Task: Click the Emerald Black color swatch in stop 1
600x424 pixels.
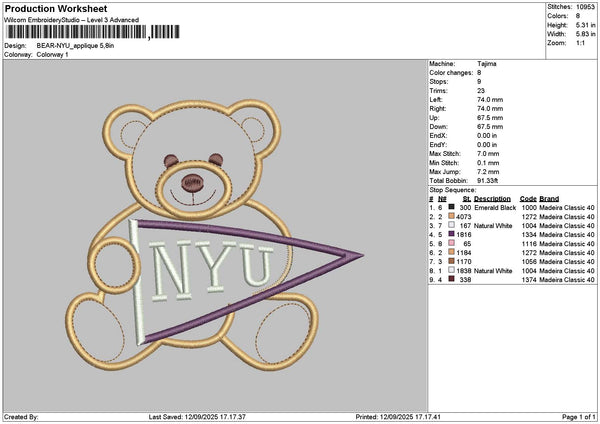Action: coord(452,207)
